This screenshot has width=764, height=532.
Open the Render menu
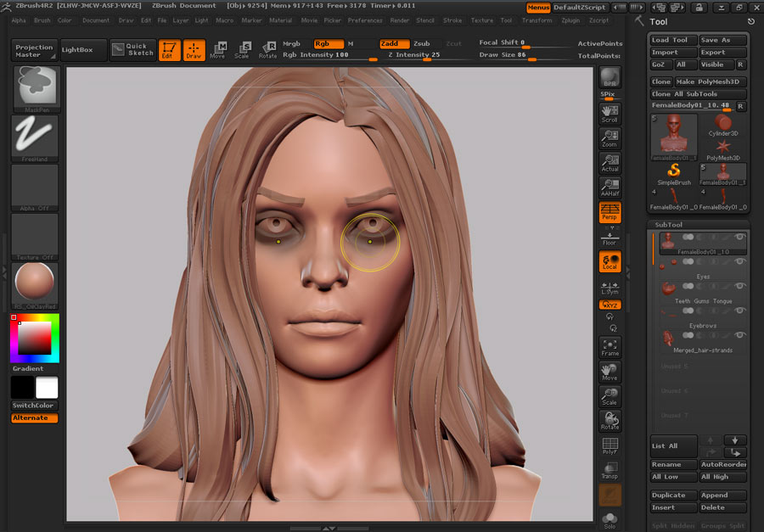pyautogui.click(x=400, y=20)
